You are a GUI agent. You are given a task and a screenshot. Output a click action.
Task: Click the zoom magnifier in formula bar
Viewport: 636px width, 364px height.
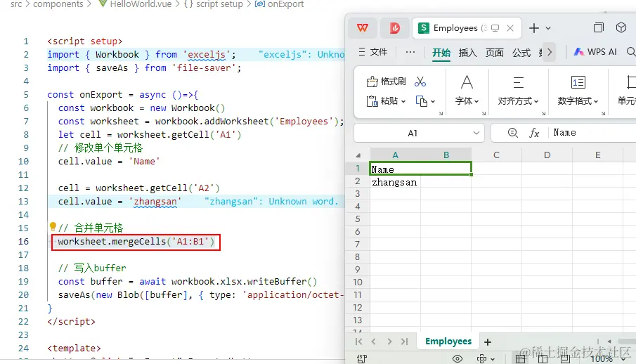(x=512, y=133)
